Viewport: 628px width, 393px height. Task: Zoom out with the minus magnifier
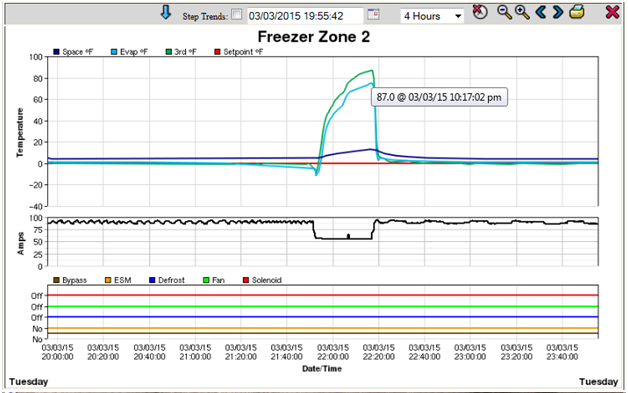tap(504, 12)
